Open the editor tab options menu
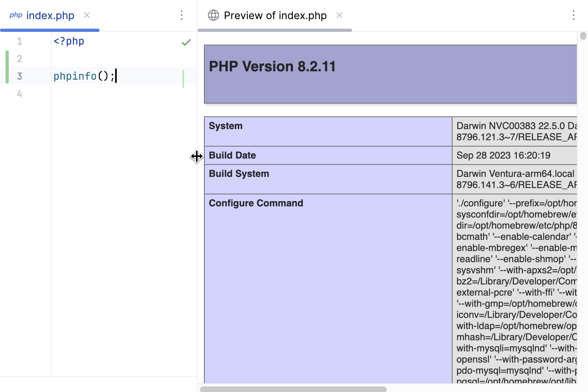The image size is (588, 392). (x=182, y=15)
